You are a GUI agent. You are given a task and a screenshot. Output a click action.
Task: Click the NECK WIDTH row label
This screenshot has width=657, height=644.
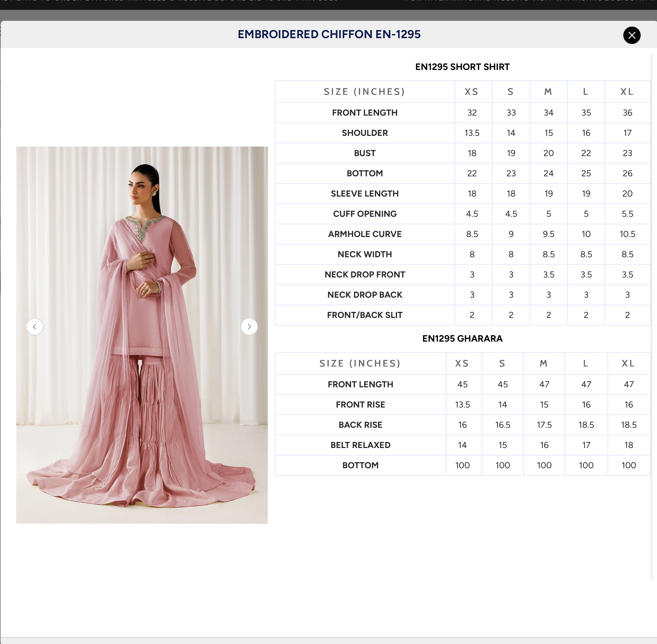365,254
